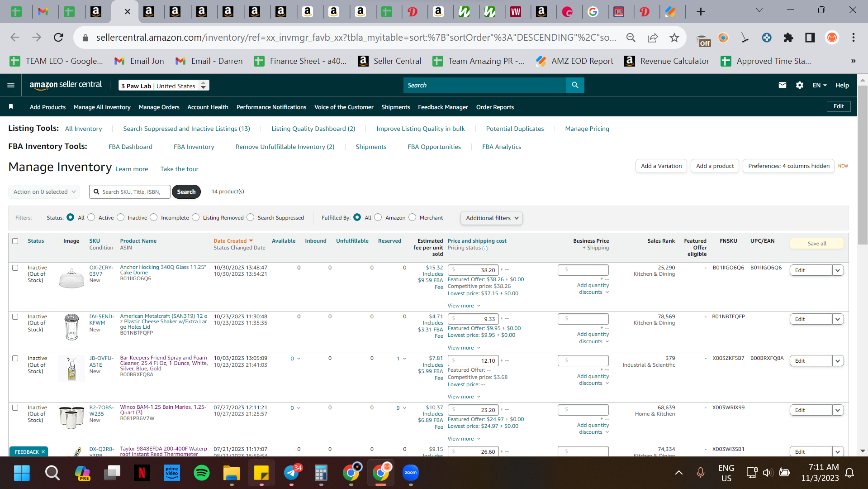Select the Listing Removed status filter
868x489 pixels.
tap(196, 217)
